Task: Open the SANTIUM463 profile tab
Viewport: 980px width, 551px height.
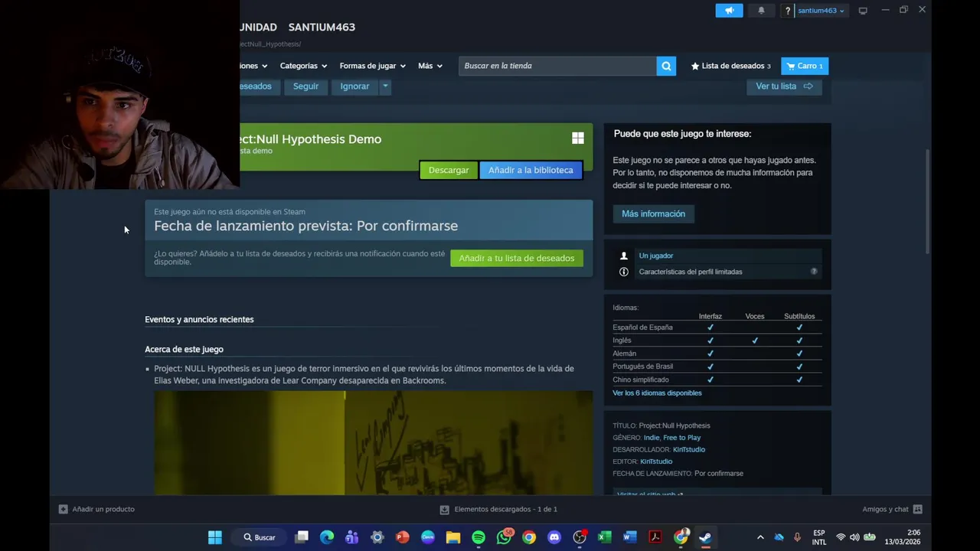Action: coord(322,27)
